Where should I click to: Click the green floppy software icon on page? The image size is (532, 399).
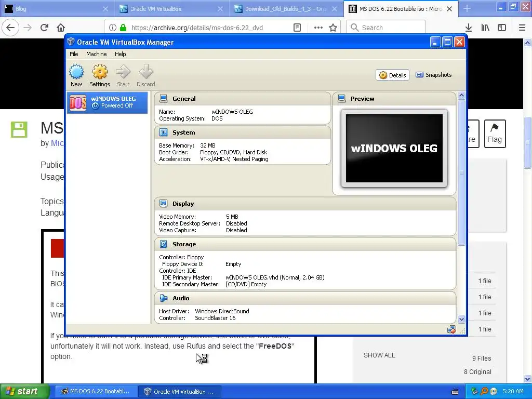point(19,129)
